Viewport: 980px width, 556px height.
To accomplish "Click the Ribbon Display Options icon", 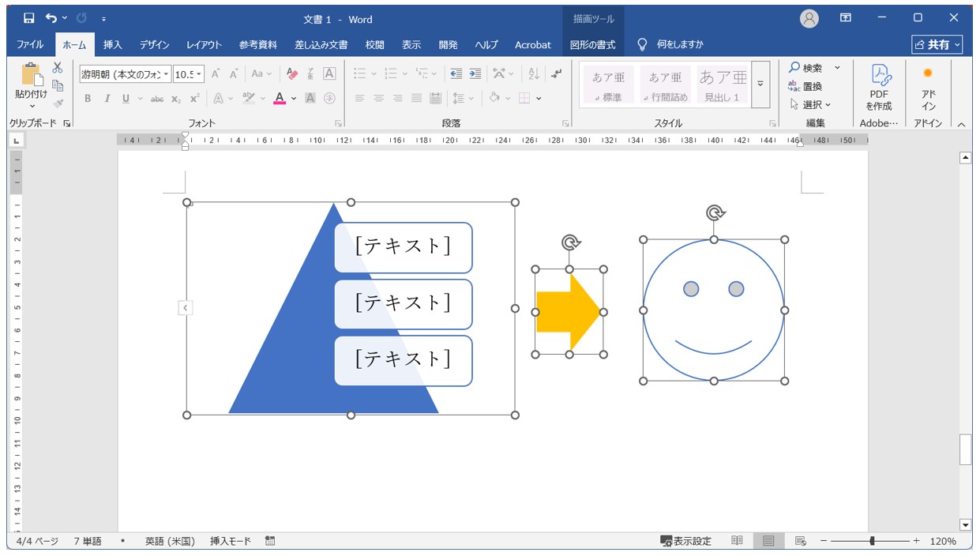I will click(x=846, y=18).
